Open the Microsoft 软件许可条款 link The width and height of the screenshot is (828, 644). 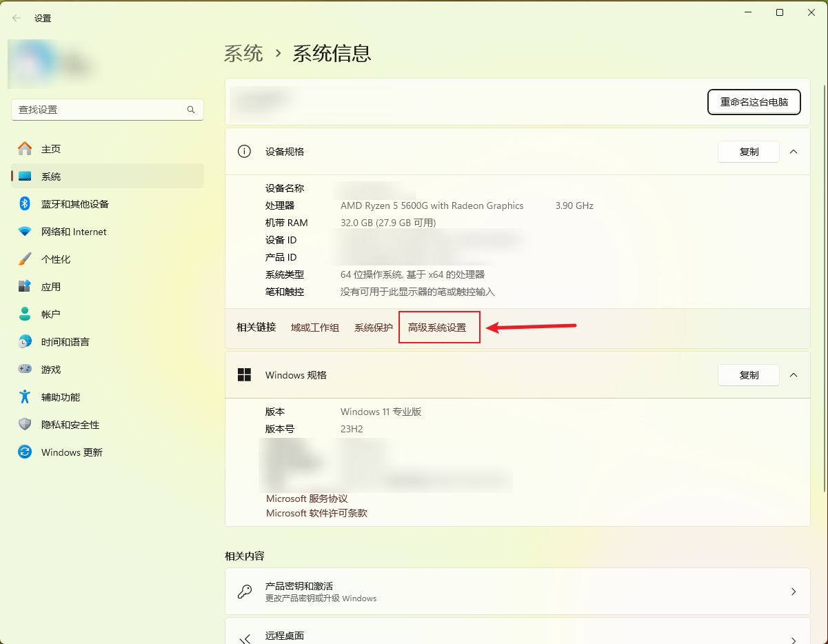(x=316, y=513)
